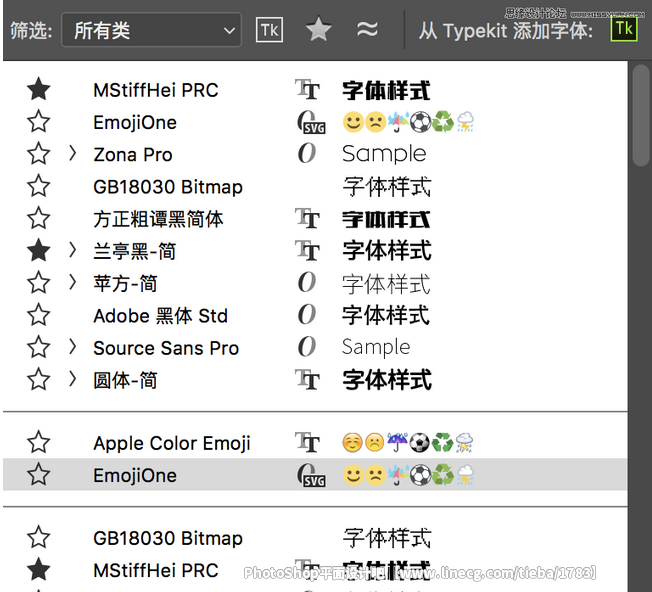The width and height of the screenshot is (652, 592).
Task: Favorite the 圆体-简 font
Action: pos(39,379)
